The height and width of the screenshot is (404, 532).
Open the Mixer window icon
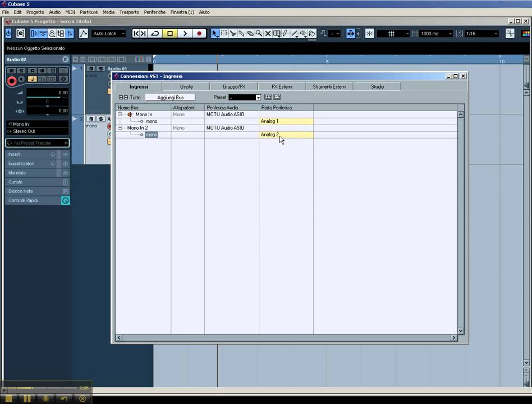click(70, 33)
